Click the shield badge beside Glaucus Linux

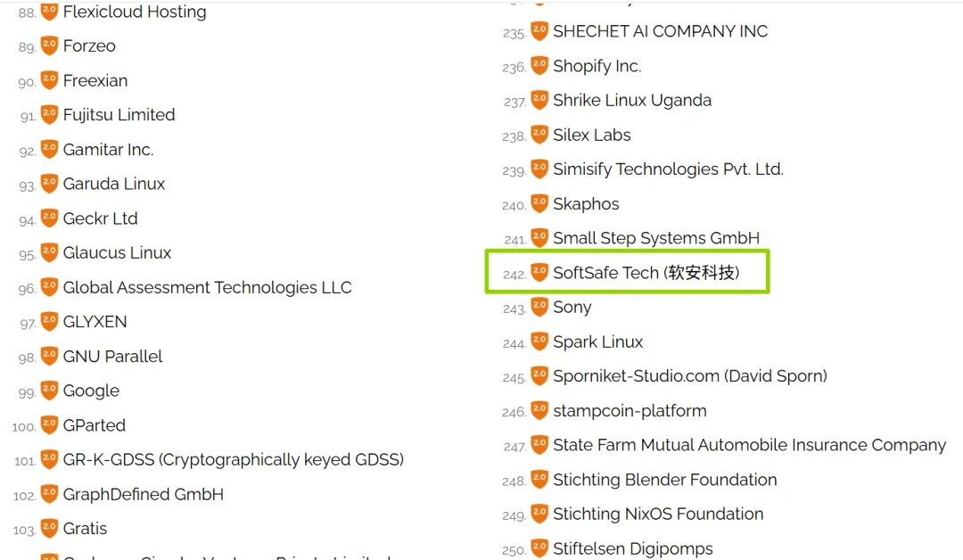click(x=49, y=252)
